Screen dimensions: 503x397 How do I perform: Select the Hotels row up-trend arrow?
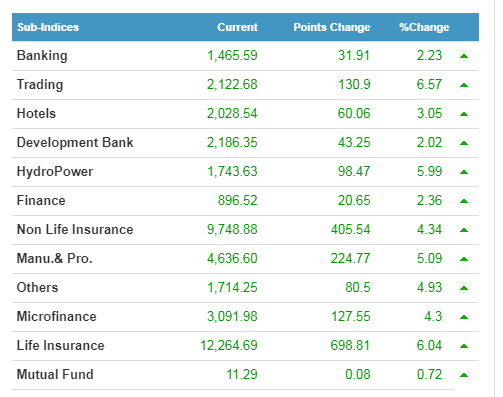point(464,114)
